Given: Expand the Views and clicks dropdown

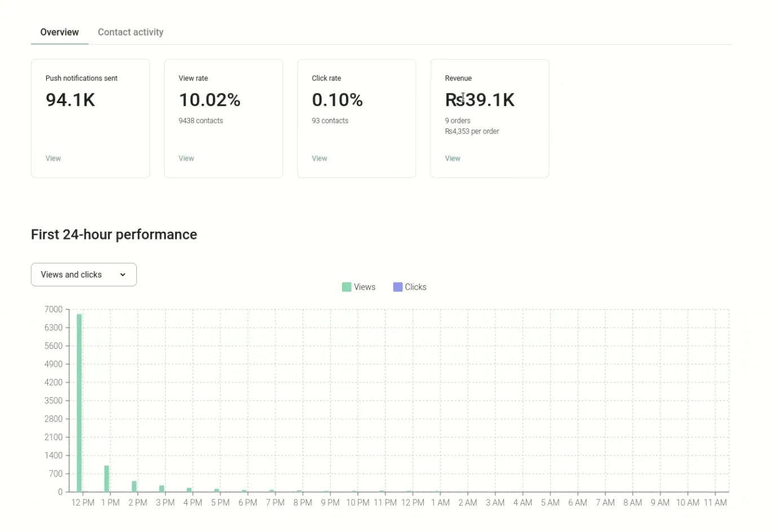Looking at the screenshot, I should coord(84,274).
